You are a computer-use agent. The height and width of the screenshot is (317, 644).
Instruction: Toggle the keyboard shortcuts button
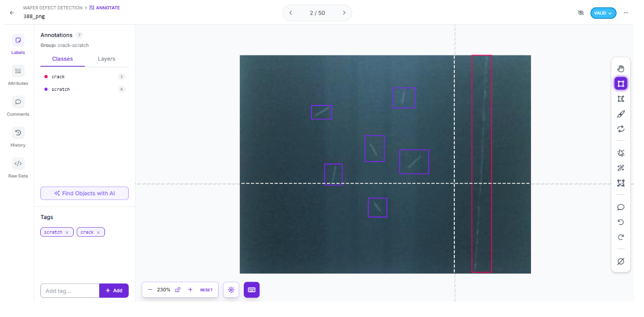pyautogui.click(x=251, y=290)
